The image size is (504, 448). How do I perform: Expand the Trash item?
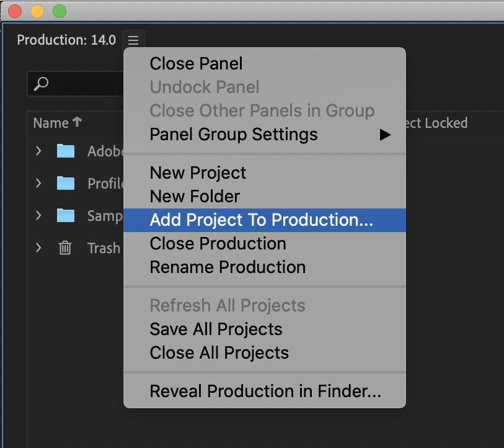(x=38, y=248)
